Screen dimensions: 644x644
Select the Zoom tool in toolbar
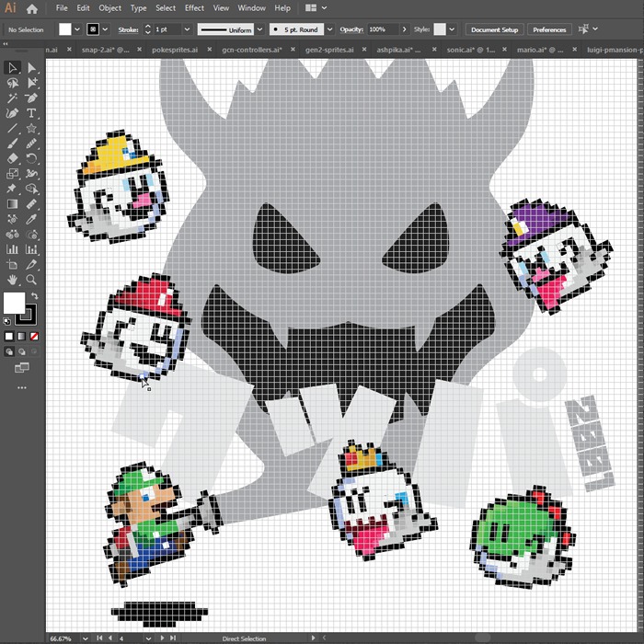click(32, 280)
